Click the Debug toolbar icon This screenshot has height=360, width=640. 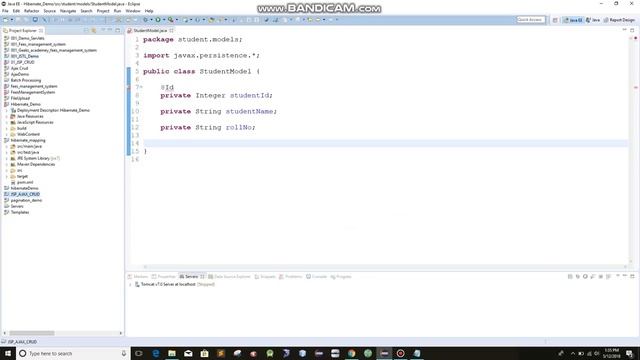145,20
